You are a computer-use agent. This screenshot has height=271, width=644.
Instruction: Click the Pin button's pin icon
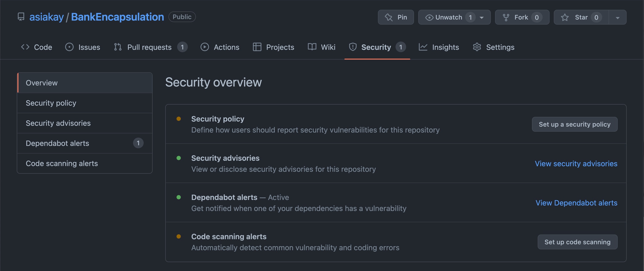(x=389, y=17)
